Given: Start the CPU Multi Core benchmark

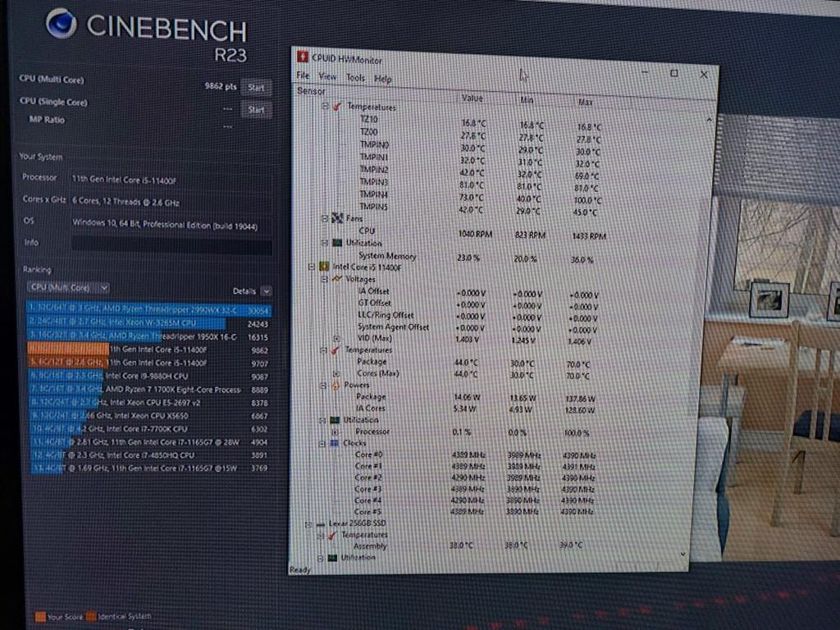Looking at the screenshot, I should [256, 87].
